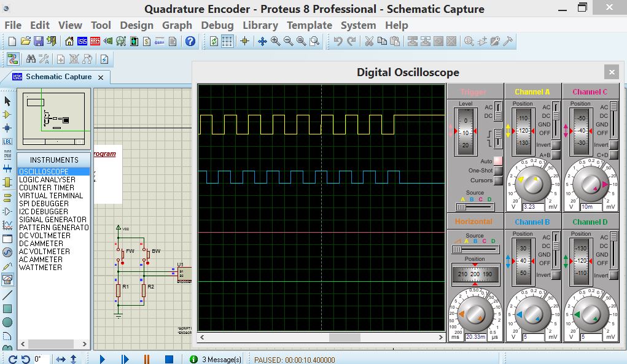Open the blue Help question mark icon
The height and width of the screenshot is (364, 627).
190,41
